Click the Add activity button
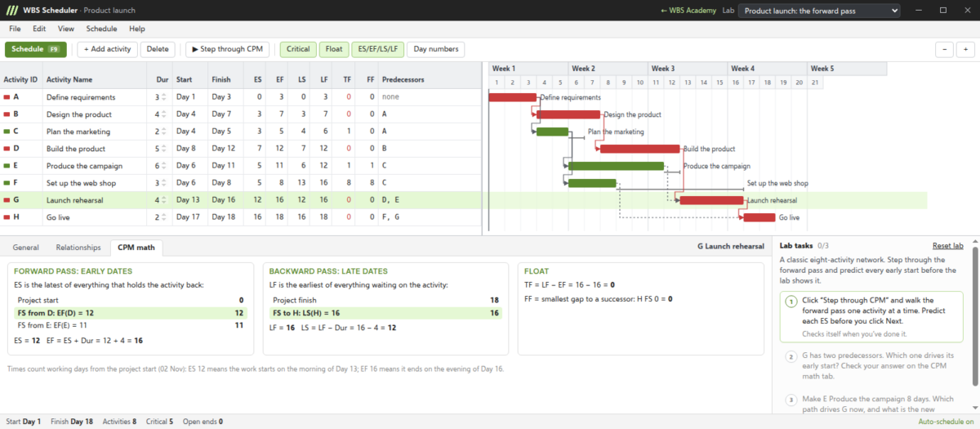980x429 pixels. tap(107, 49)
